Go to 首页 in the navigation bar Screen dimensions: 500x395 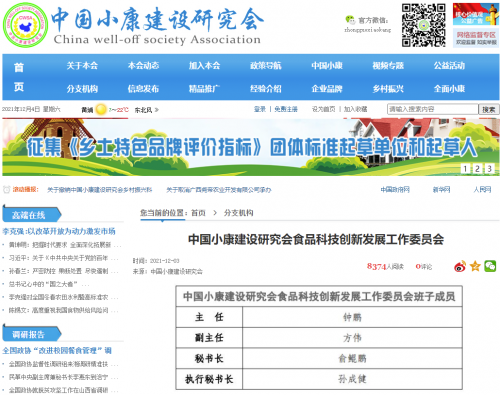tap(19, 77)
